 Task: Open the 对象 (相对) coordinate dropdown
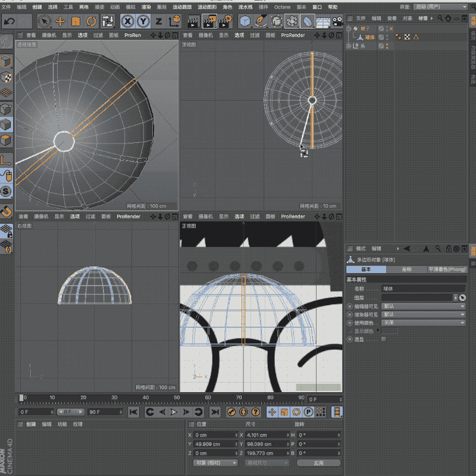(x=215, y=462)
